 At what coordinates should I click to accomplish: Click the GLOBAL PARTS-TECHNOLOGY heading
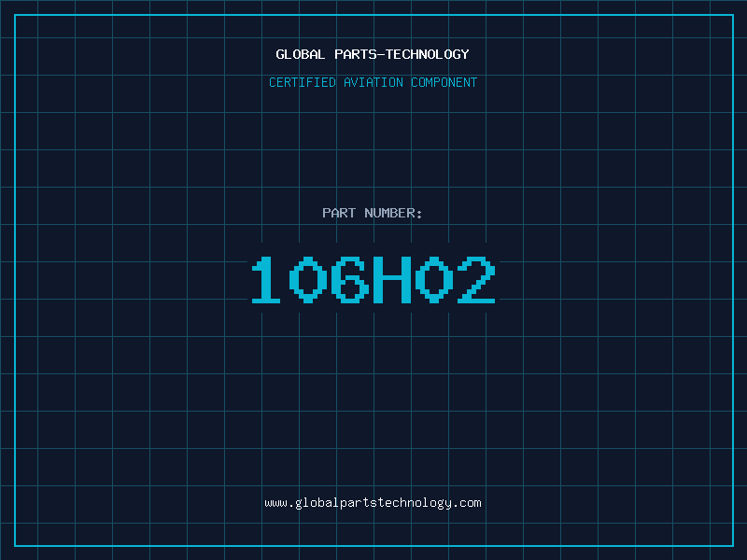click(373, 54)
